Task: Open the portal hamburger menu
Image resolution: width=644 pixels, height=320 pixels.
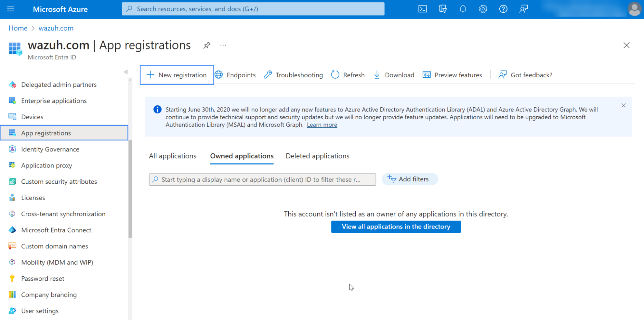Action: click(11, 9)
